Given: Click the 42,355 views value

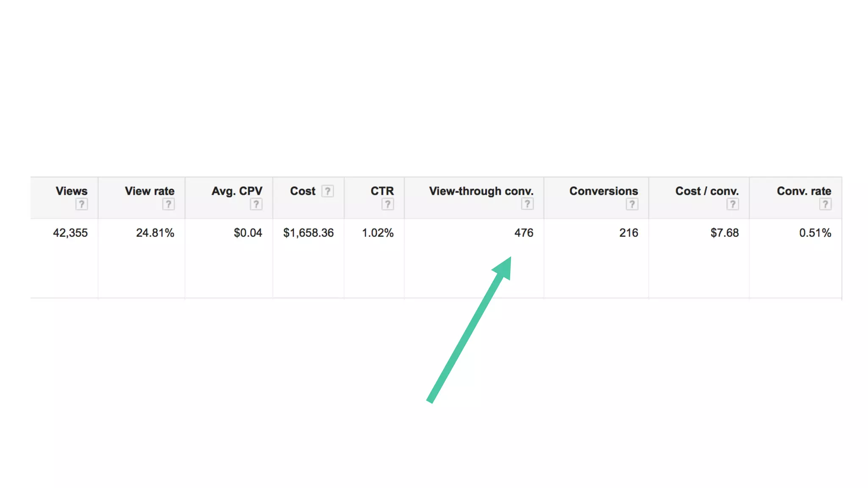Looking at the screenshot, I should pyautogui.click(x=70, y=233).
